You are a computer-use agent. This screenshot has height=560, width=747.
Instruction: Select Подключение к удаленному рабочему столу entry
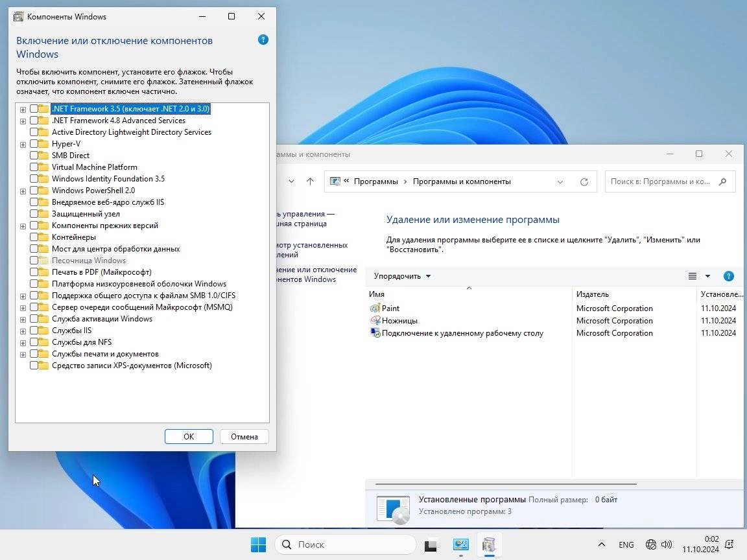point(462,333)
